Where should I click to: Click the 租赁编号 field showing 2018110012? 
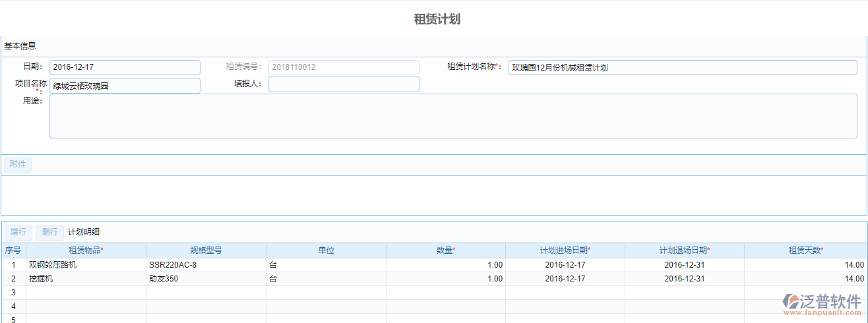pyautogui.click(x=344, y=67)
